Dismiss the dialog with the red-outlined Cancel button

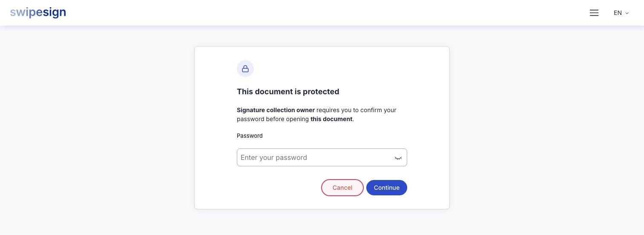click(x=342, y=188)
